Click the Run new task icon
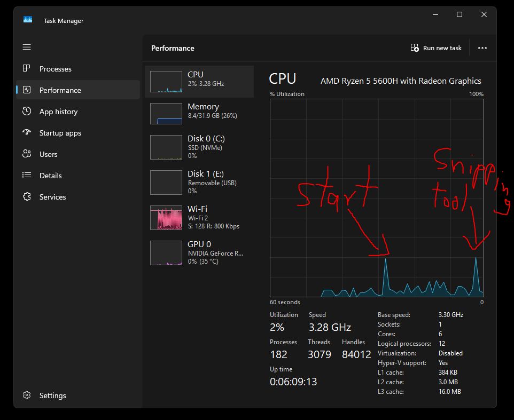Screen dimensions: 514x420 [x=414, y=48]
